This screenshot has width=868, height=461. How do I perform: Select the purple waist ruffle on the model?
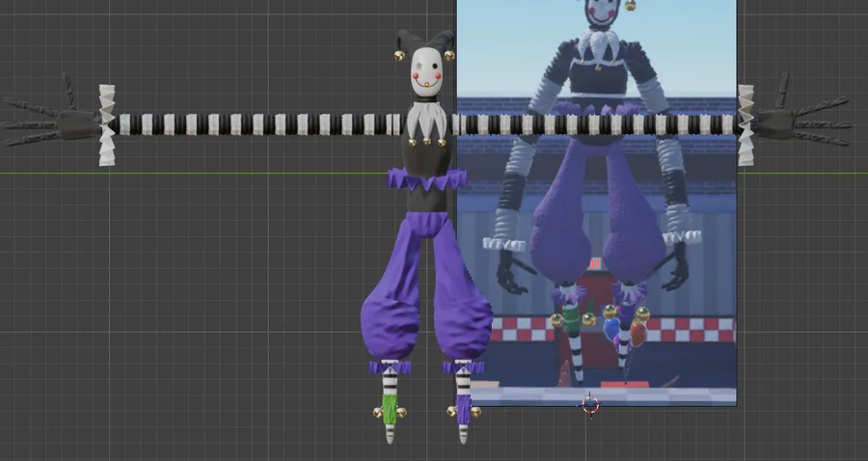coord(426,179)
